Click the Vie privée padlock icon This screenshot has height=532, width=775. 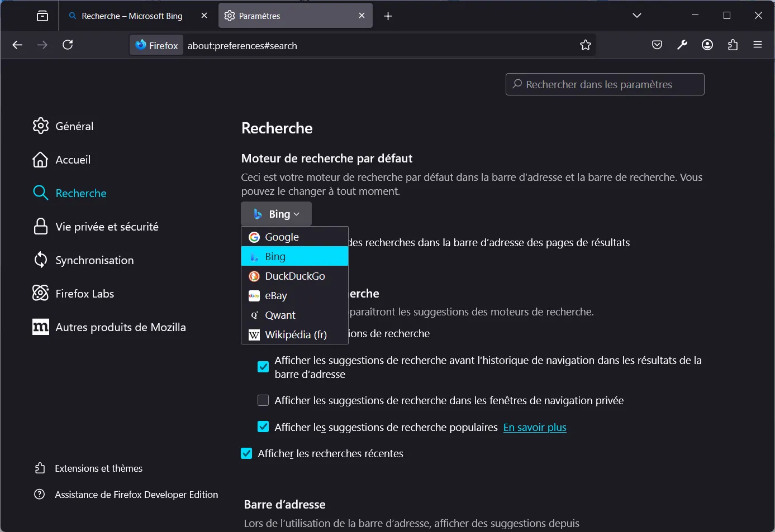click(x=40, y=227)
